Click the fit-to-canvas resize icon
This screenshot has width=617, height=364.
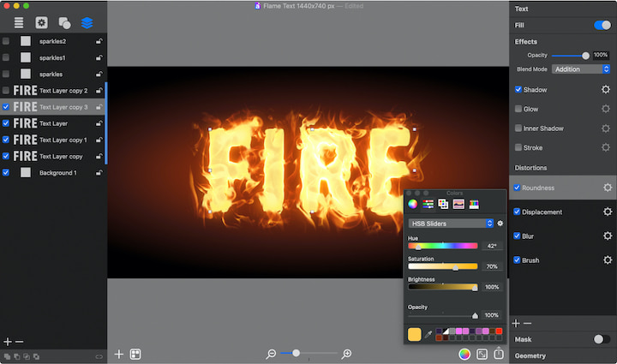coord(482,355)
